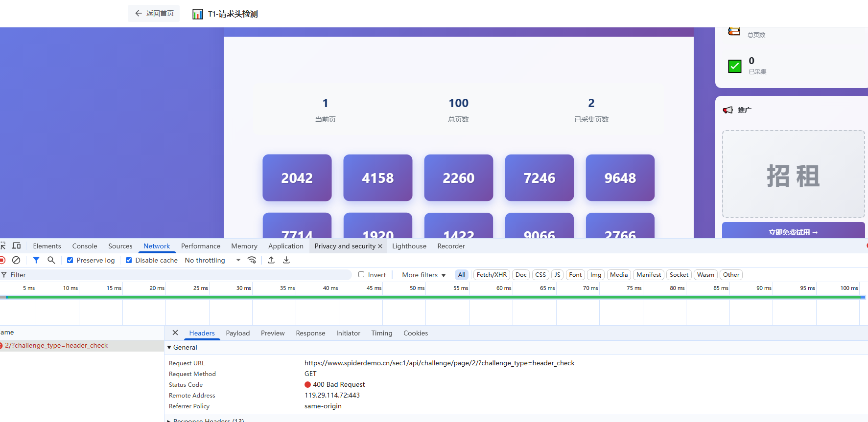Viewport: 868px width, 422px height.
Task: Click the export HAR download icon
Action: (286, 260)
